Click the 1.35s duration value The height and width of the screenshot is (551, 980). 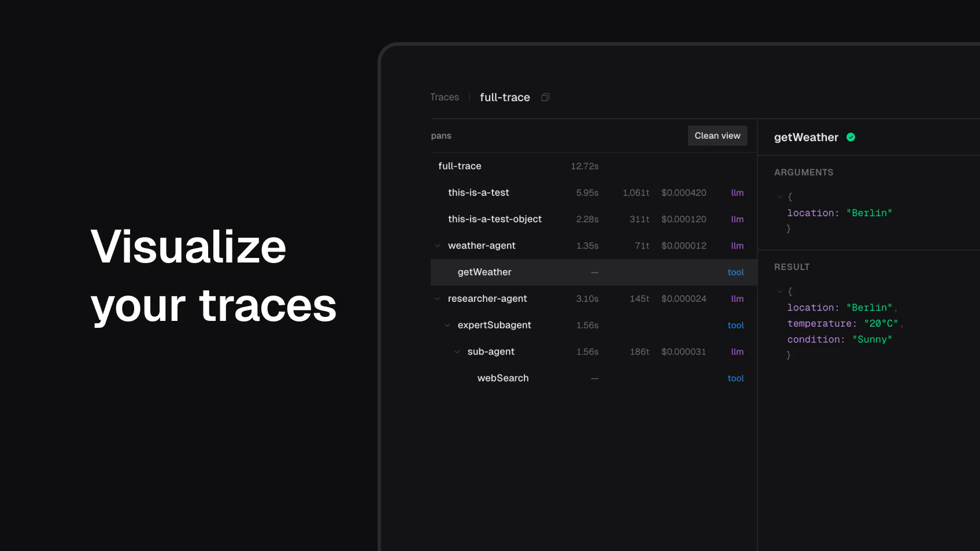[587, 246]
